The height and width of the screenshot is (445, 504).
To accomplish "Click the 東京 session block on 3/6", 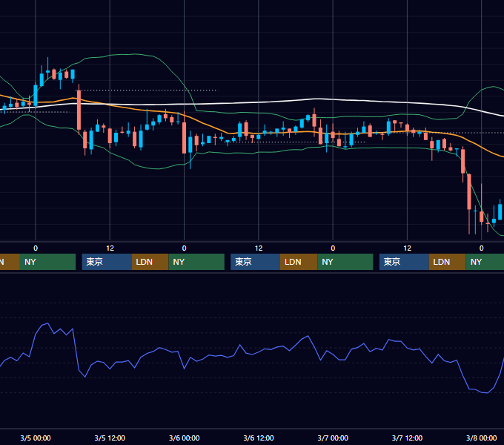I will pos(256,262).
